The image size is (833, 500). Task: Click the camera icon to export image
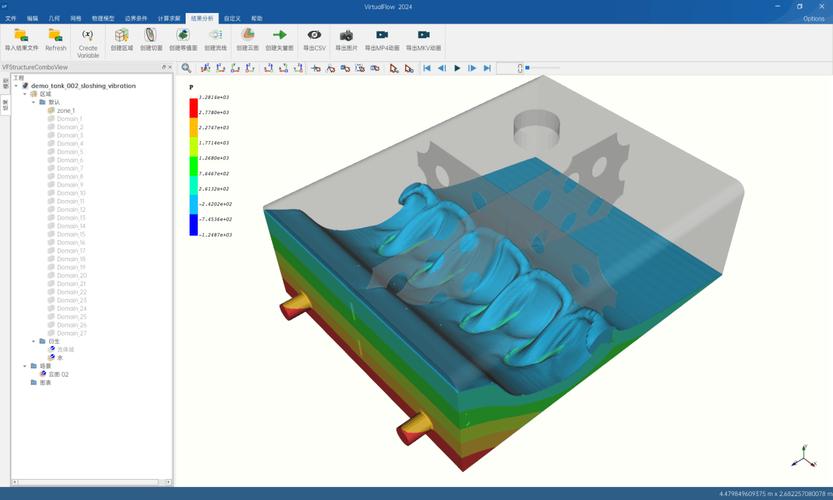346,36
